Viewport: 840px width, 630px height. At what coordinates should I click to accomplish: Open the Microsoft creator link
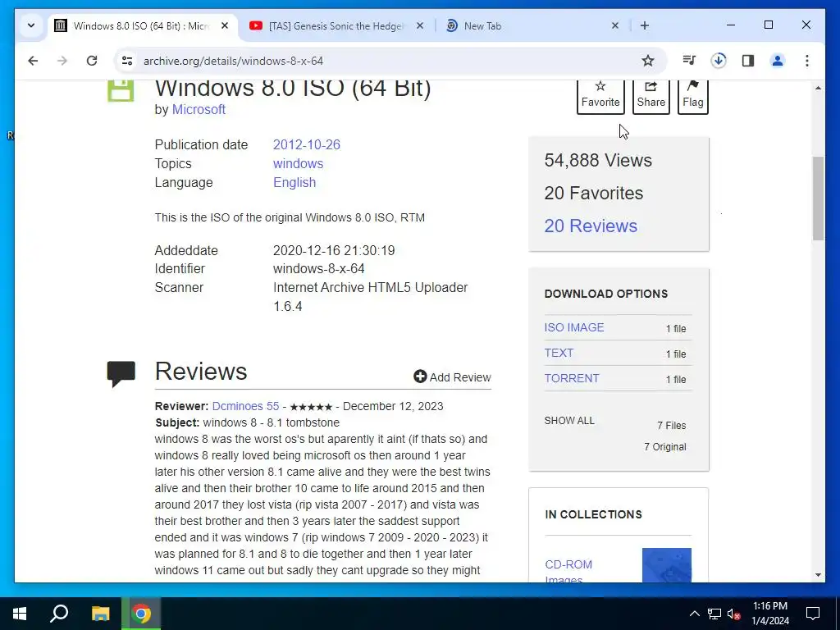point(199,109)
